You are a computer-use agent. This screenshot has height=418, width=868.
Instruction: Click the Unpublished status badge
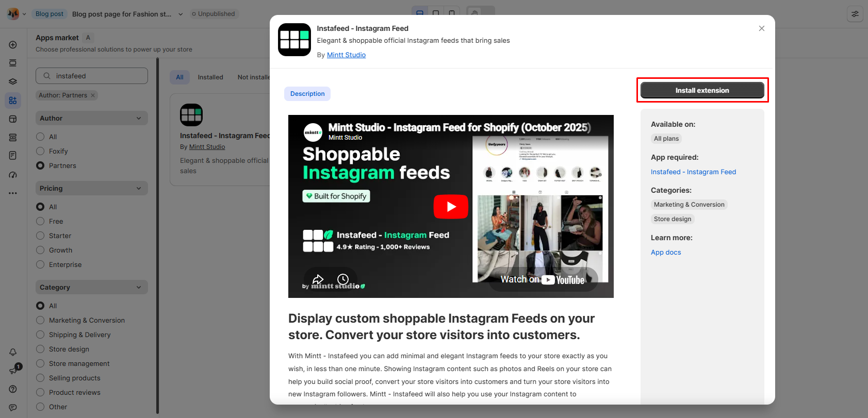tap(214, 14)
